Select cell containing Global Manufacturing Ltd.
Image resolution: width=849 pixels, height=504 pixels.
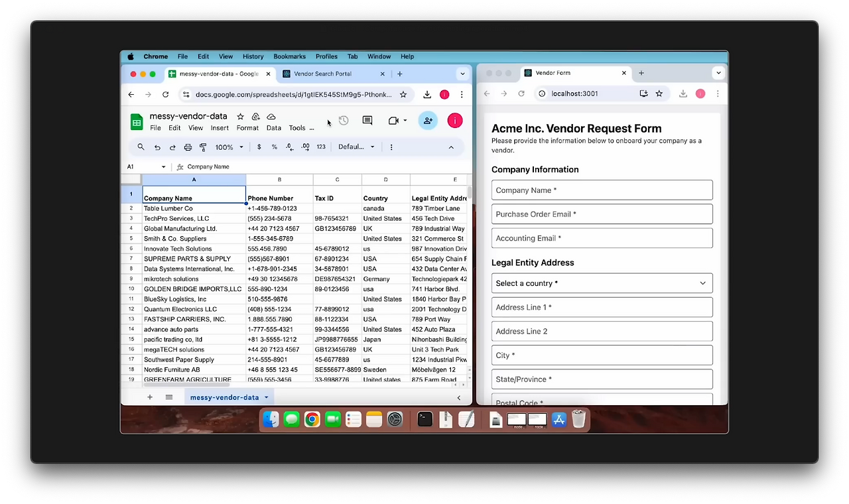194,229
